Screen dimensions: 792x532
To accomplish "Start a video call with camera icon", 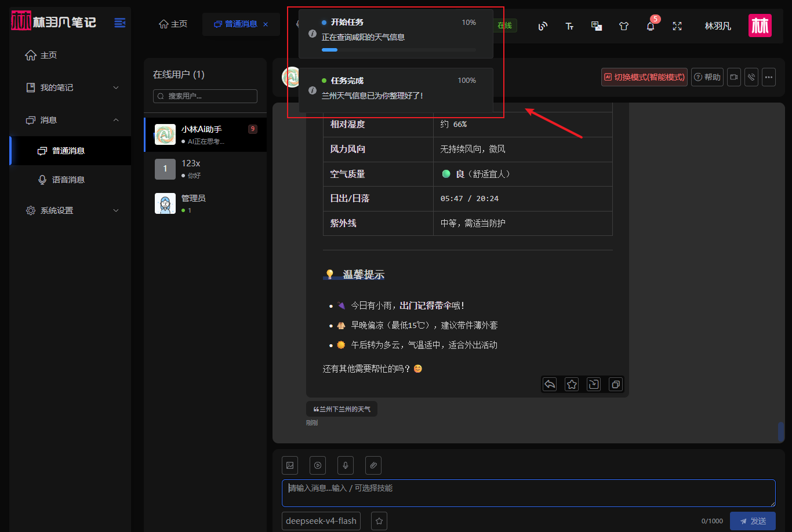I will pyautogui.click(x=734, y=77).
